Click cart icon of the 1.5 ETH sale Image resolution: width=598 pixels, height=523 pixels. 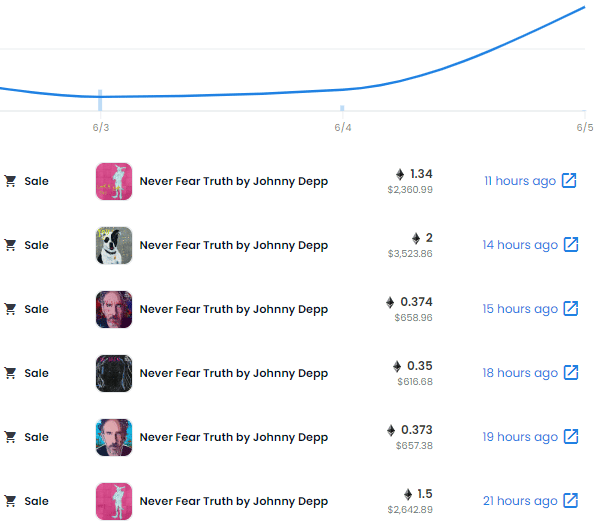click(10, 501)
